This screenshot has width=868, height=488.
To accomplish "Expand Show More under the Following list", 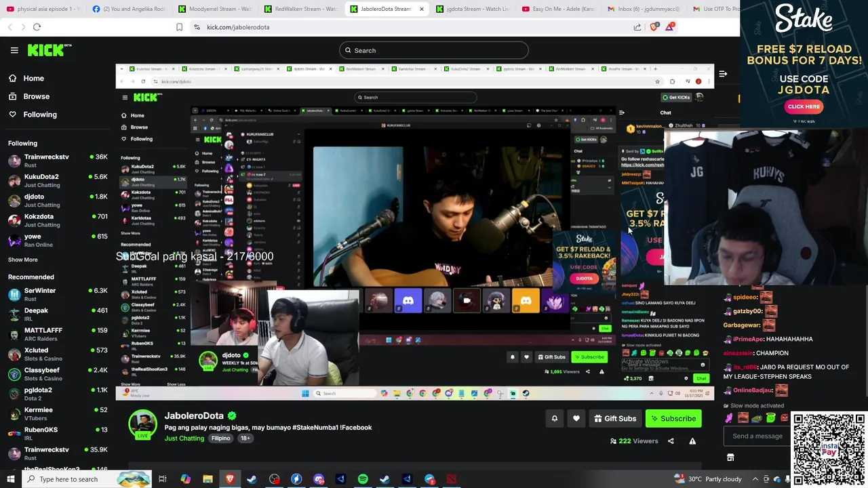I will (x=23, y=260).
